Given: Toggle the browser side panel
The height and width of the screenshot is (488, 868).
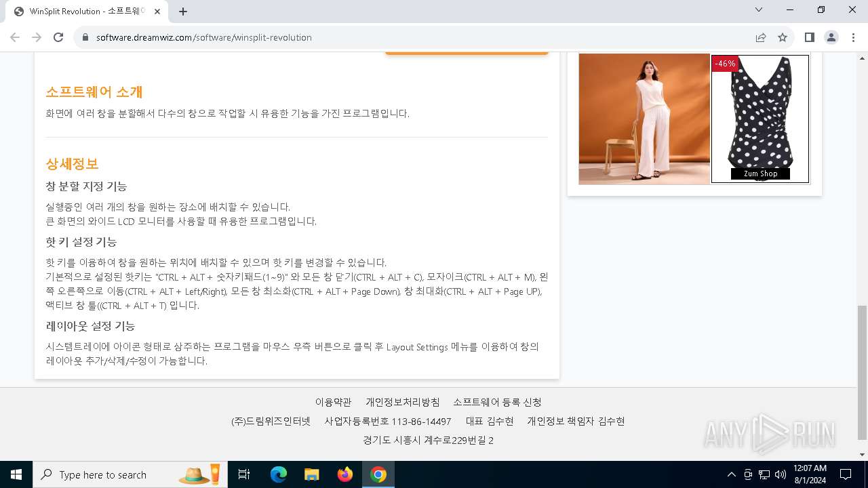Looking at the screenshot, I should click(x=810, y=37).
